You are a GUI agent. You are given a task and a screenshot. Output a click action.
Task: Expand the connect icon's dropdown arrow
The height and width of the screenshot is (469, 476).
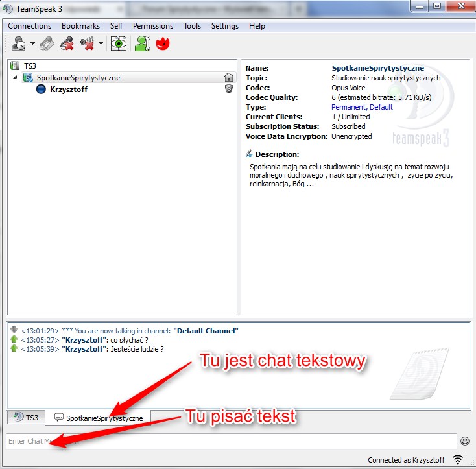[x=32, y=43]
